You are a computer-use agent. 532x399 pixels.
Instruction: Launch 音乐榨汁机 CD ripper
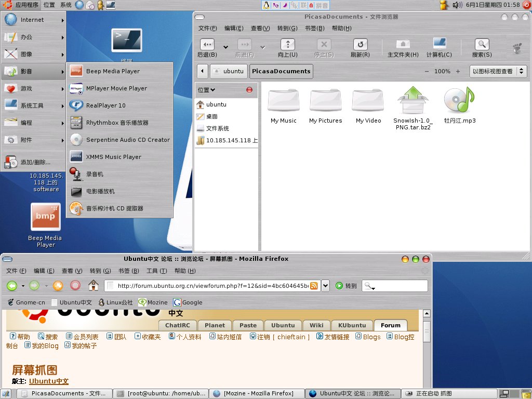click(x=119, y=208)
